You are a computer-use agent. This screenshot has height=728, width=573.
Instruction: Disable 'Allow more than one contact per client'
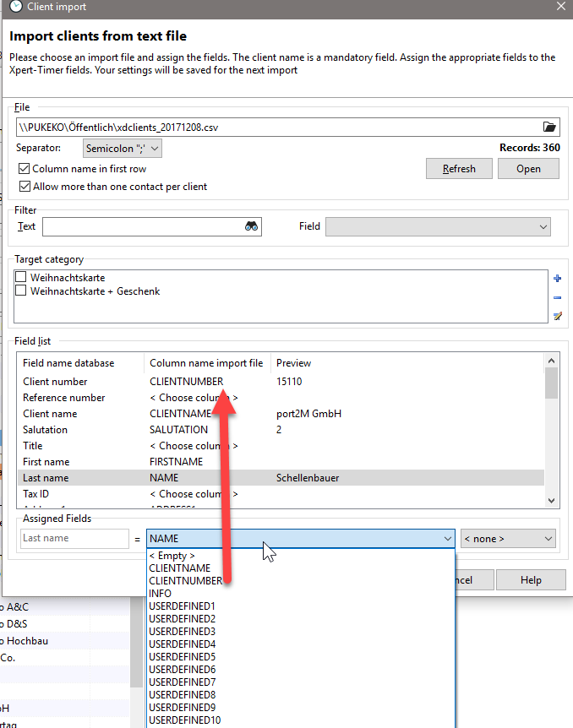[25, 187]
